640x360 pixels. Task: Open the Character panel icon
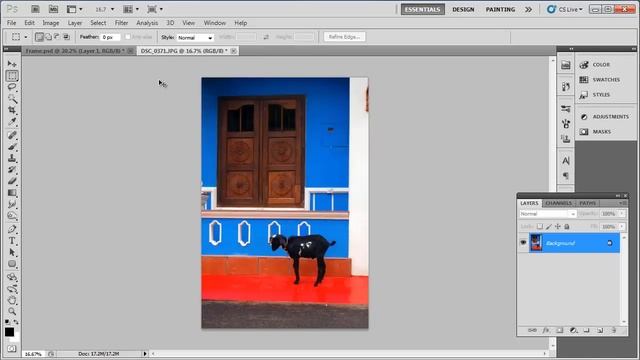[566, 161]
